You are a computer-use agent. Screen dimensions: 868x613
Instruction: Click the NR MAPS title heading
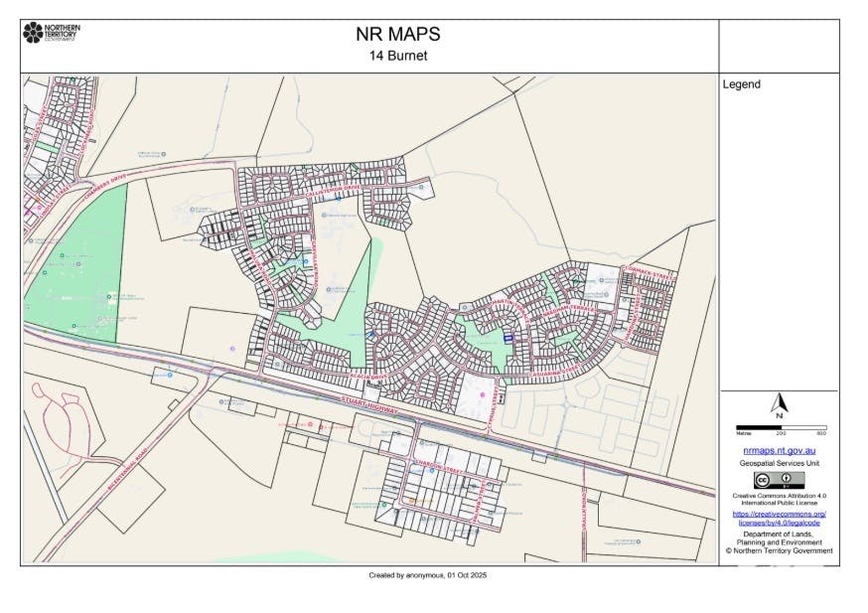[x=397, y=34]
